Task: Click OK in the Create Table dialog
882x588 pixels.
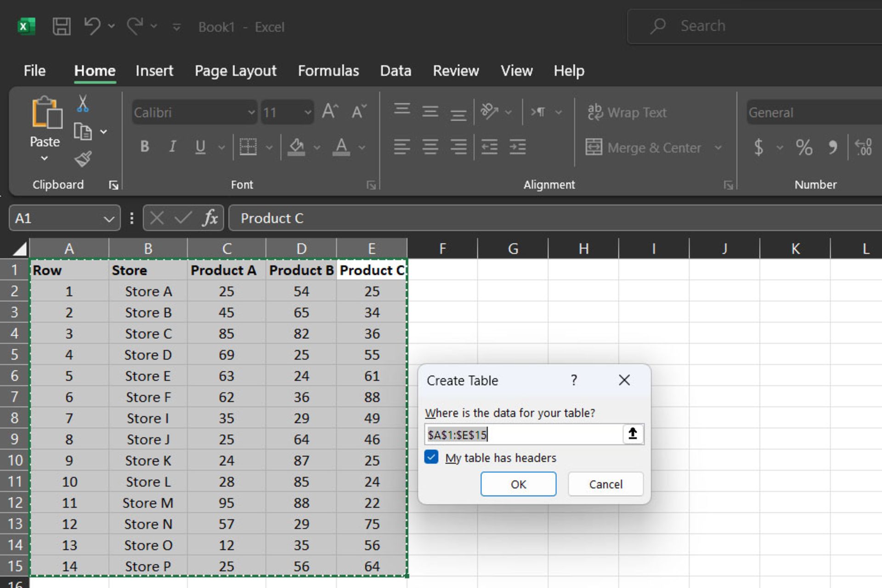Action: point(518,484)
